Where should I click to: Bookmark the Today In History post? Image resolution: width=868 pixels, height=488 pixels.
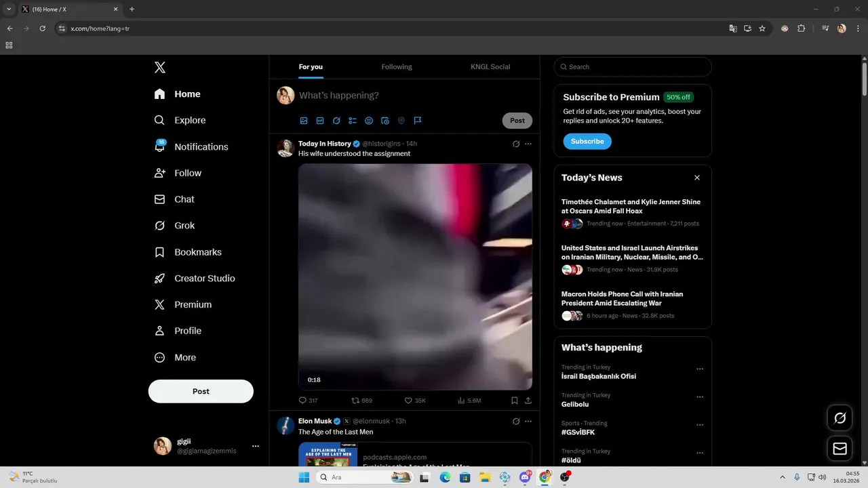pos(515,401)
